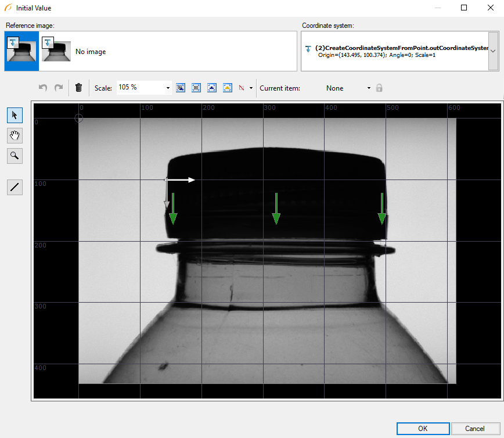Click the first zoom-fit icon after Scale
Image resolution: width=504 pixels, height=438 pixels.
click(181, 88)
